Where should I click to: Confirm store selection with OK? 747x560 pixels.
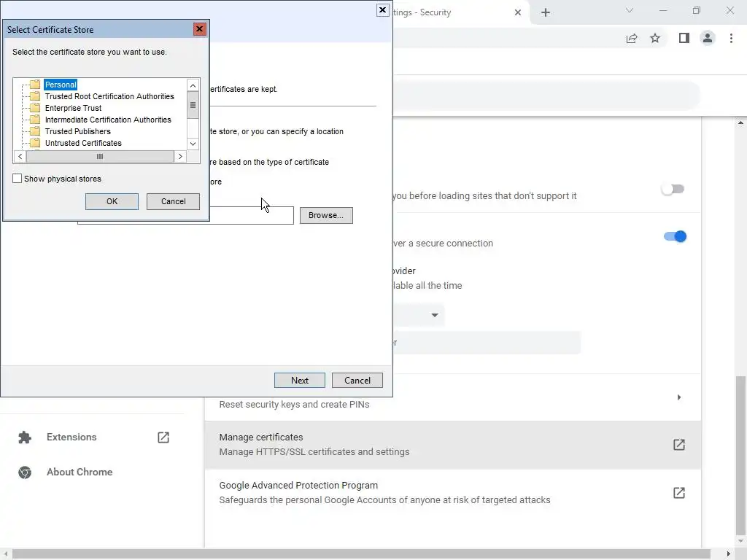pos(112,201)
